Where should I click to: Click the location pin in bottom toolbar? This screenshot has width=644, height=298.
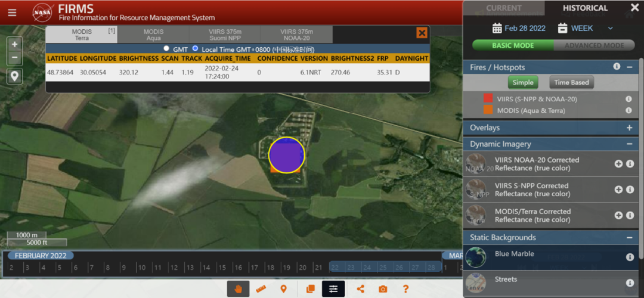(x=283, y=289)
